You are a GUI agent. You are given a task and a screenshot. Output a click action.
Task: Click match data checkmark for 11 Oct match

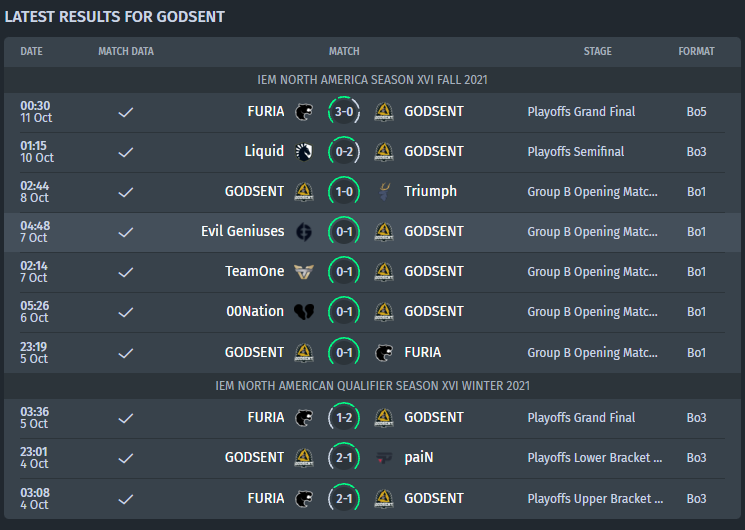point(126,113)
